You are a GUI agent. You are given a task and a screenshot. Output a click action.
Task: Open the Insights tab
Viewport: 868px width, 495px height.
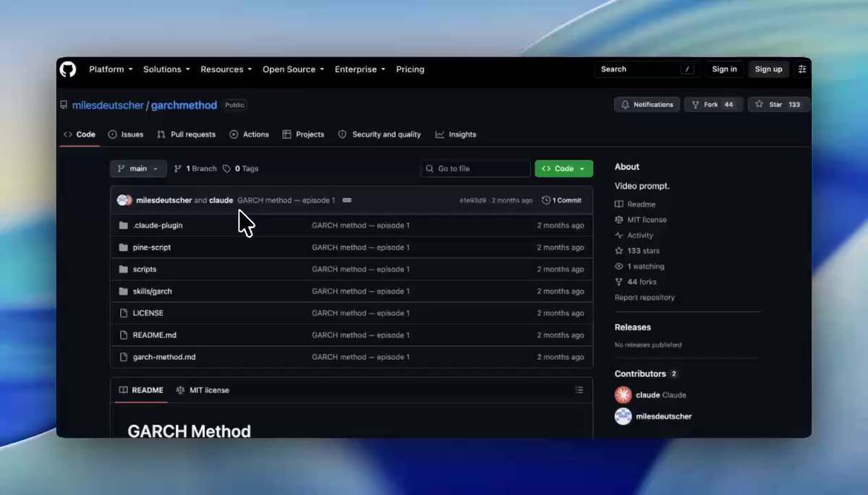tap(456, 135)
